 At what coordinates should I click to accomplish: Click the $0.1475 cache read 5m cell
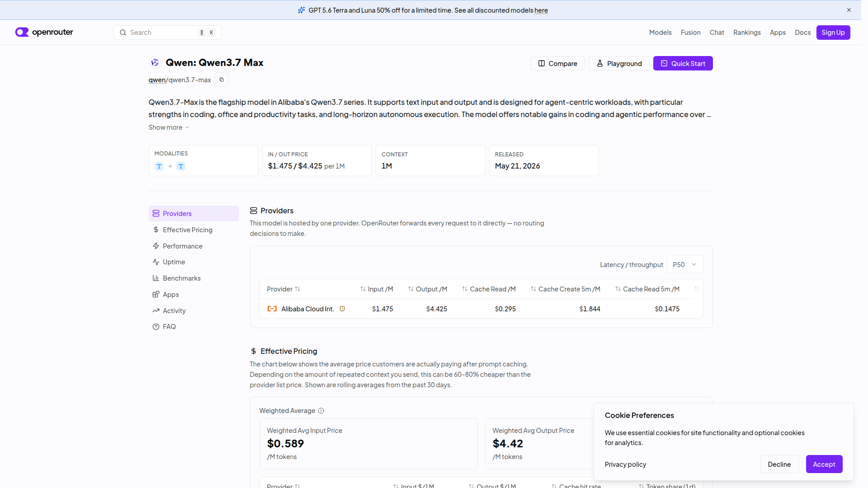tap(667, 309)
